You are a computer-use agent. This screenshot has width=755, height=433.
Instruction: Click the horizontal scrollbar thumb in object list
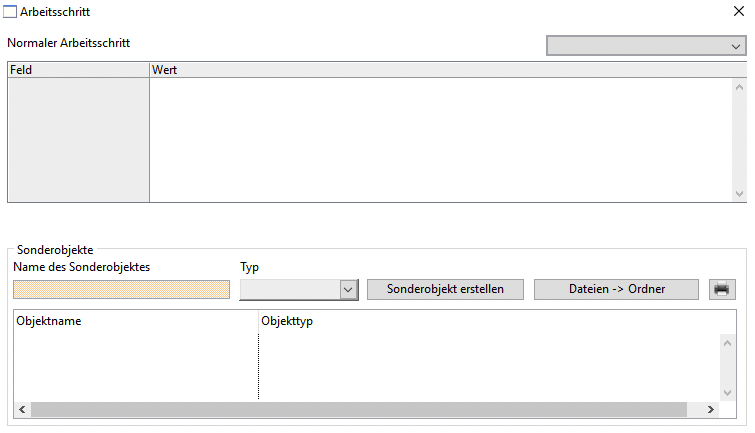tap(360, 410)
